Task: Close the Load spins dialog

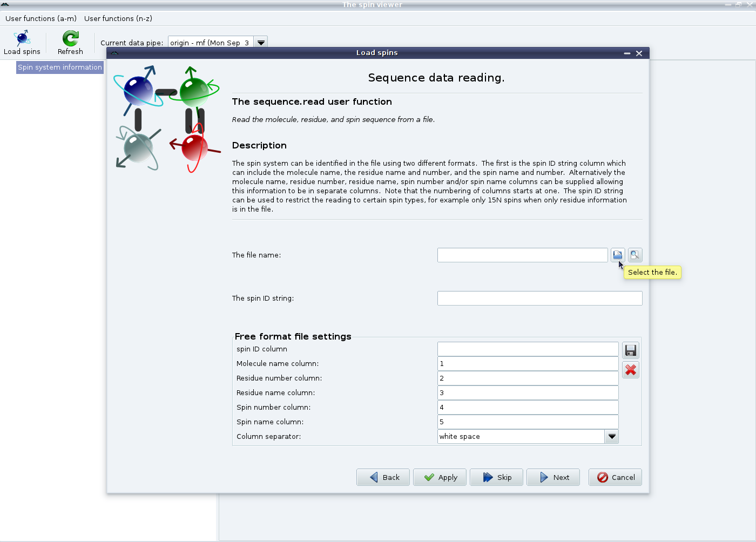Action: coord(639,53)
